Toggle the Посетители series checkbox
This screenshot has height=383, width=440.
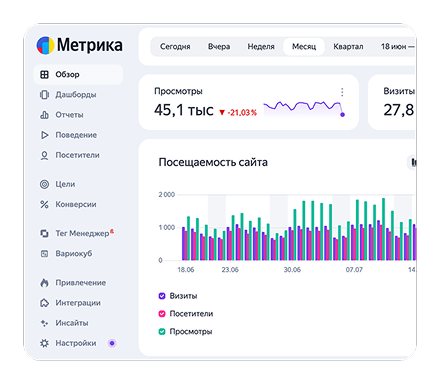click(x=162, y=314)
